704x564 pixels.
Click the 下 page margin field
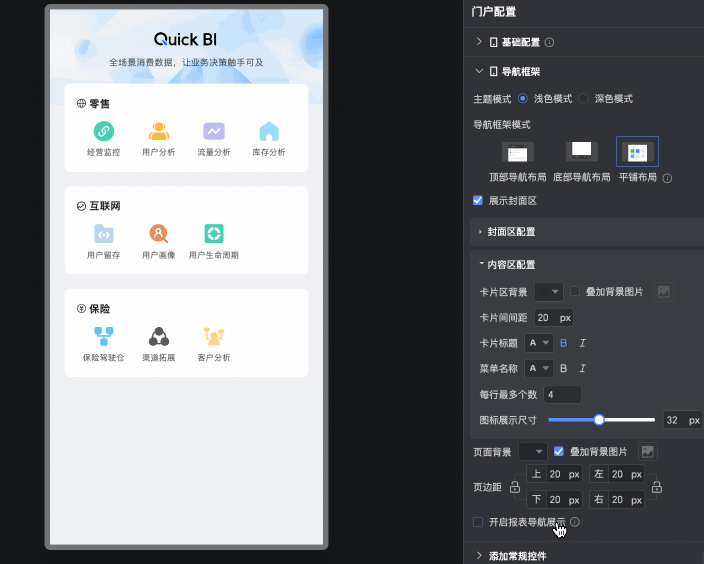click(554, 500)
